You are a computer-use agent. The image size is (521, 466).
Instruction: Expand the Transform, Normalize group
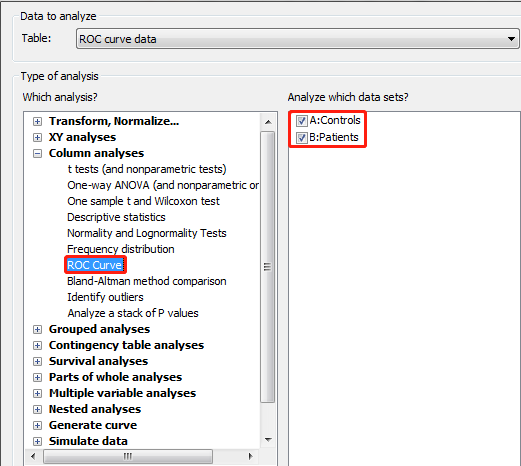click(x=37, y=121)
